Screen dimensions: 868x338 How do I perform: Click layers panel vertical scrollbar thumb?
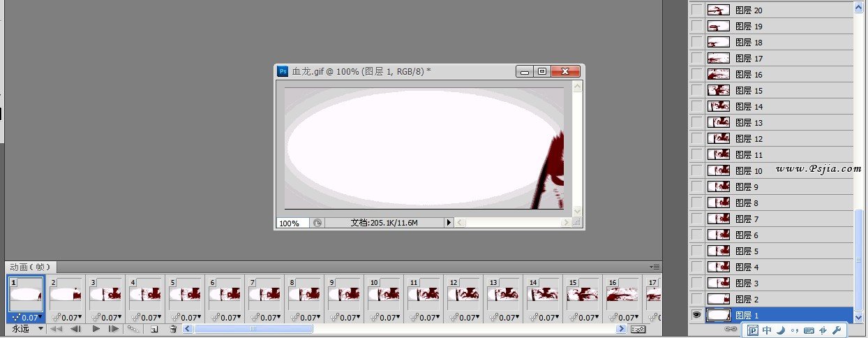click(x=860, y=259)
